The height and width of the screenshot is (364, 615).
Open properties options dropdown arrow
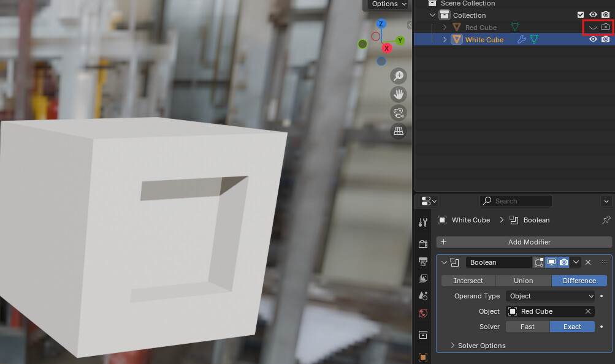click(x=606, y=202)
